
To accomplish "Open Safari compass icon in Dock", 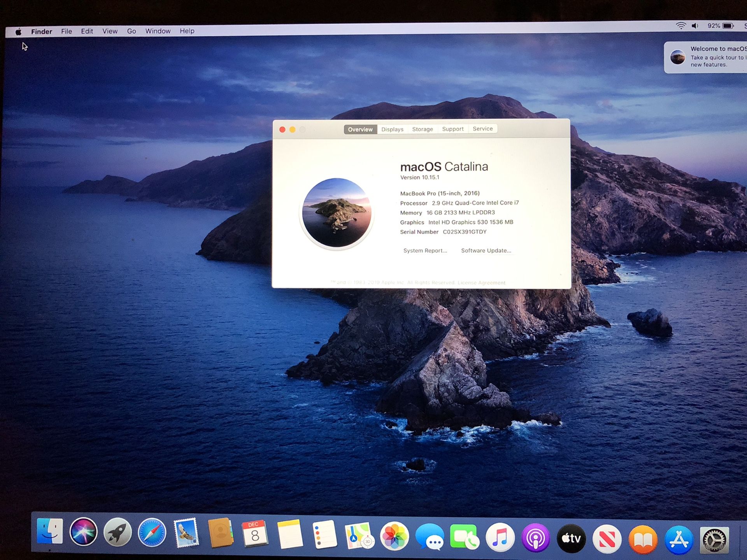I will point(152,533).
